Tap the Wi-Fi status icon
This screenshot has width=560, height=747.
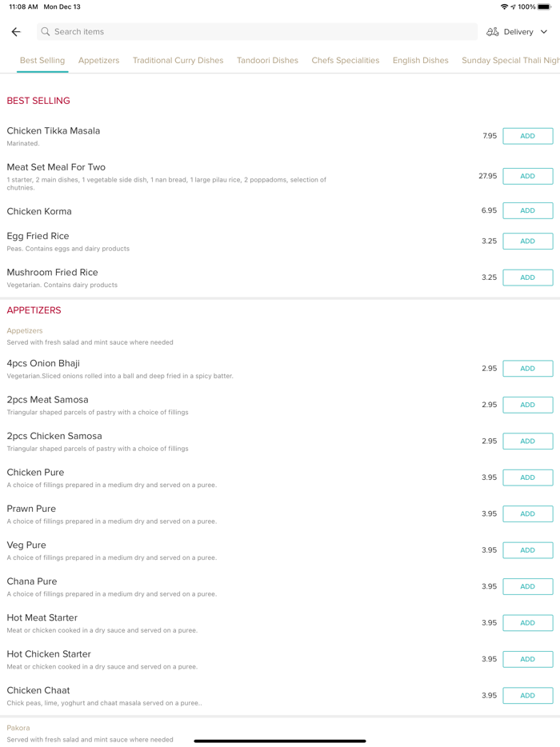[x=504, y=7]
